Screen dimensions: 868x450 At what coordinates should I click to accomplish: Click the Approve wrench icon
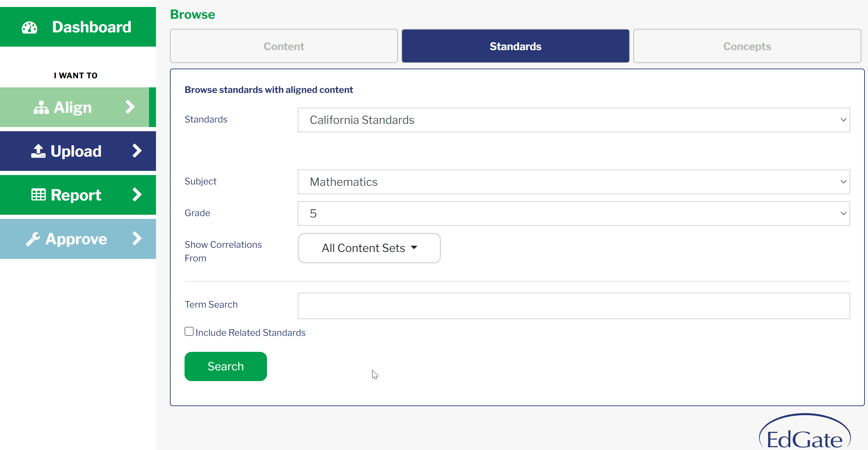tap(33, 239)
